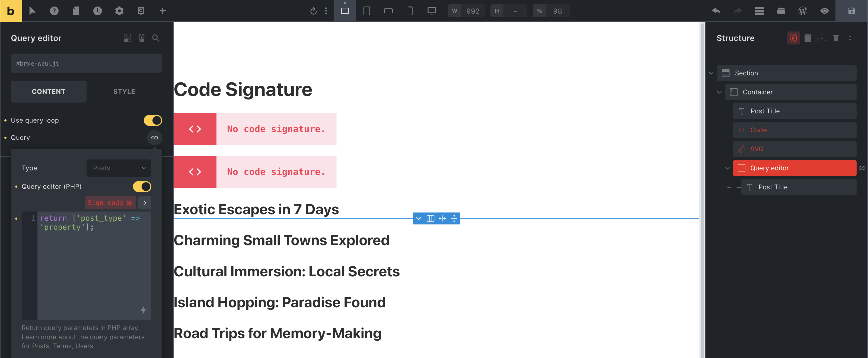The image size is (868, 358).
Task: Click the save disk icon
Action: 851,11
